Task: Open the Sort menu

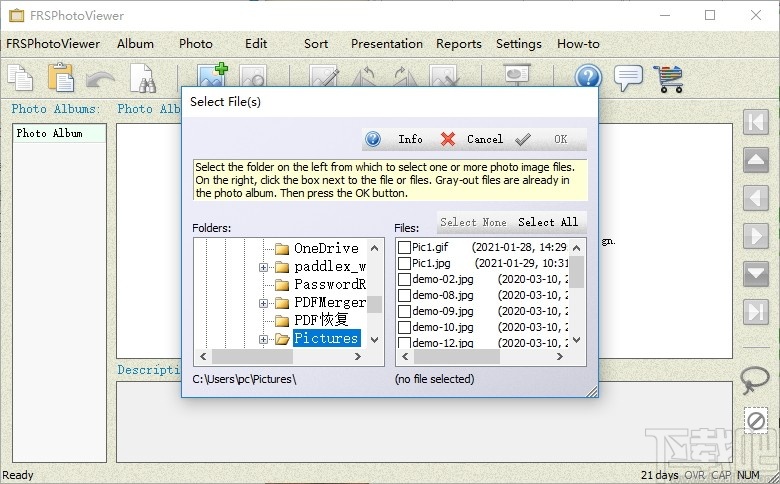Action: (316, 44)
